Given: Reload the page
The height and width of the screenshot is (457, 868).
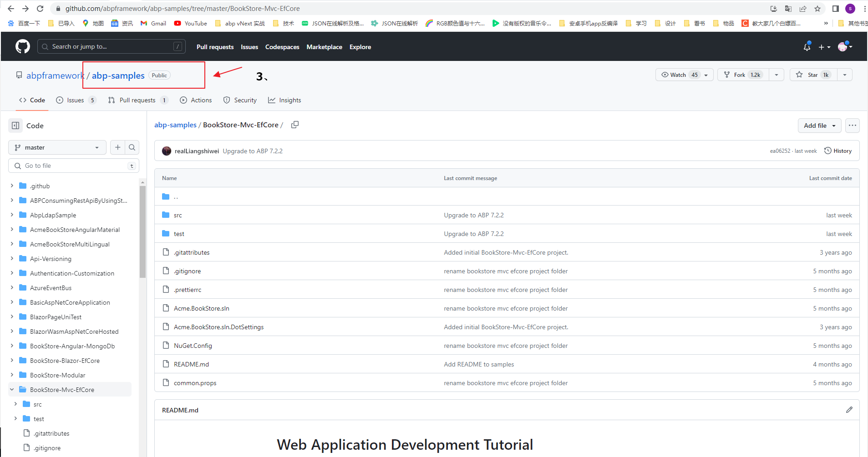Looking at the screenshot, I should (x=40, y=9).
